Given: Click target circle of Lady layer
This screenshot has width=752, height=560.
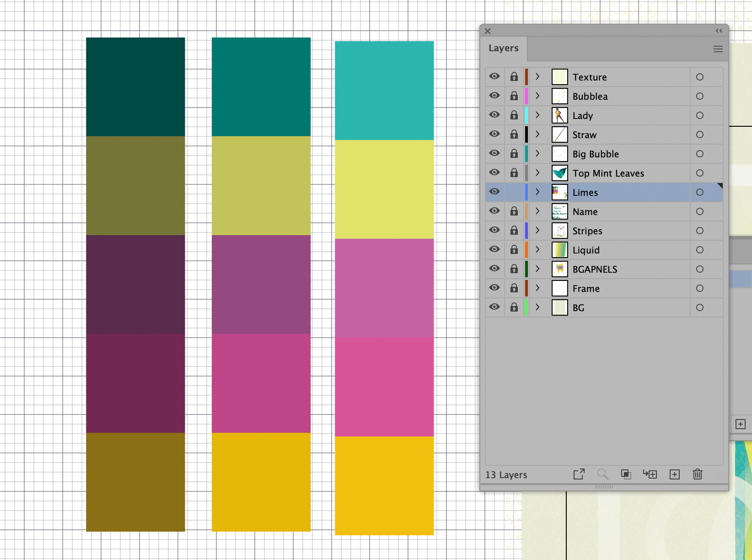Looking at the screenshot, I should pos(700,115).
